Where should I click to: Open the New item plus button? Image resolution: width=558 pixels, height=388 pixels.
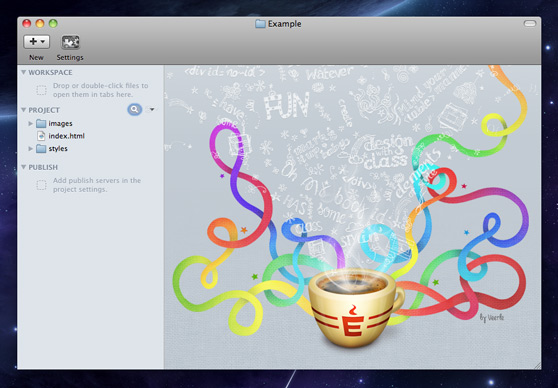[36, 42]
